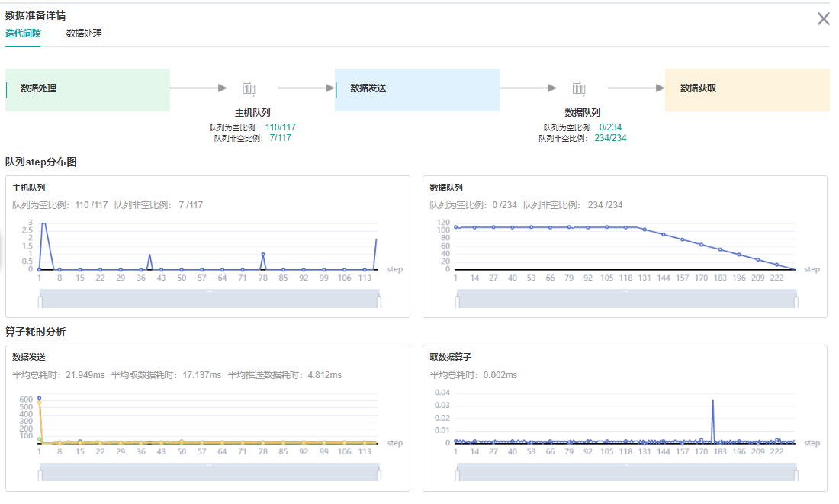
Task: Click left handle of 主机队列 chart zoom slider
Action: click(x=39, y=302)
